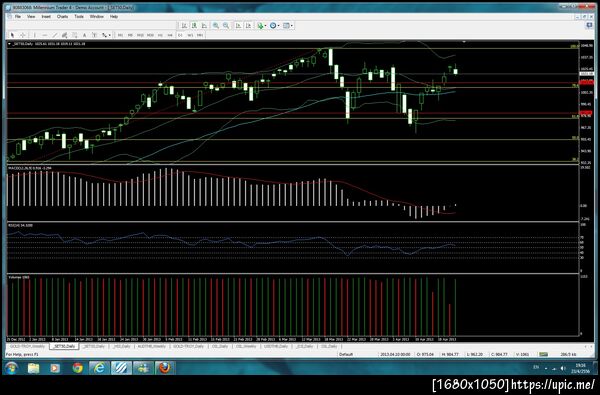Toggle chart shift from right edge

(x=248, y=26)
